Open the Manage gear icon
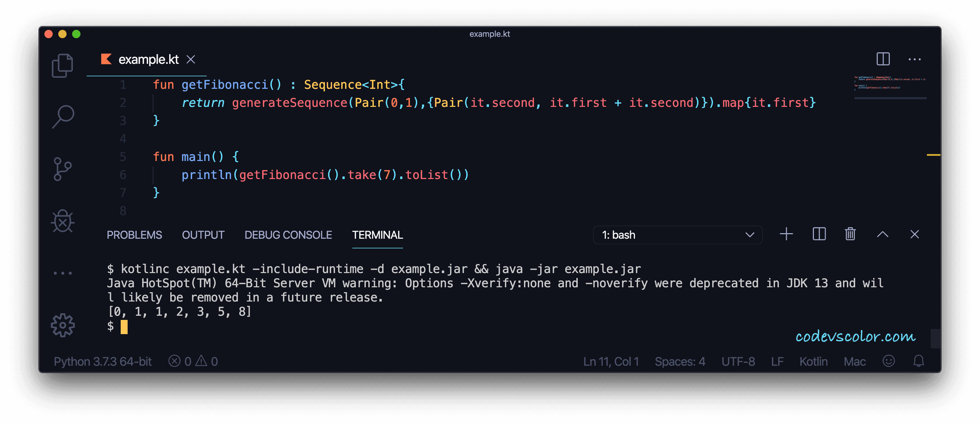This screenshot has width=980, height=424. click(x=63, y=325)
